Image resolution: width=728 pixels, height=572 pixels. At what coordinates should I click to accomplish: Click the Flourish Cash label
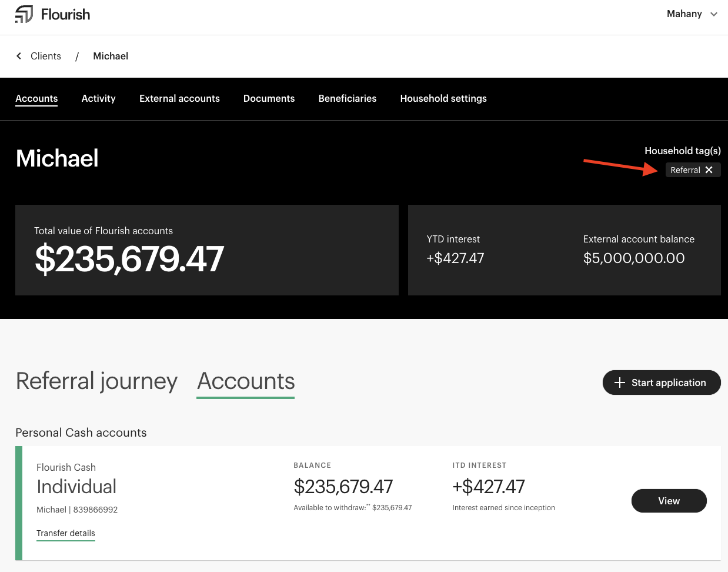66,467
